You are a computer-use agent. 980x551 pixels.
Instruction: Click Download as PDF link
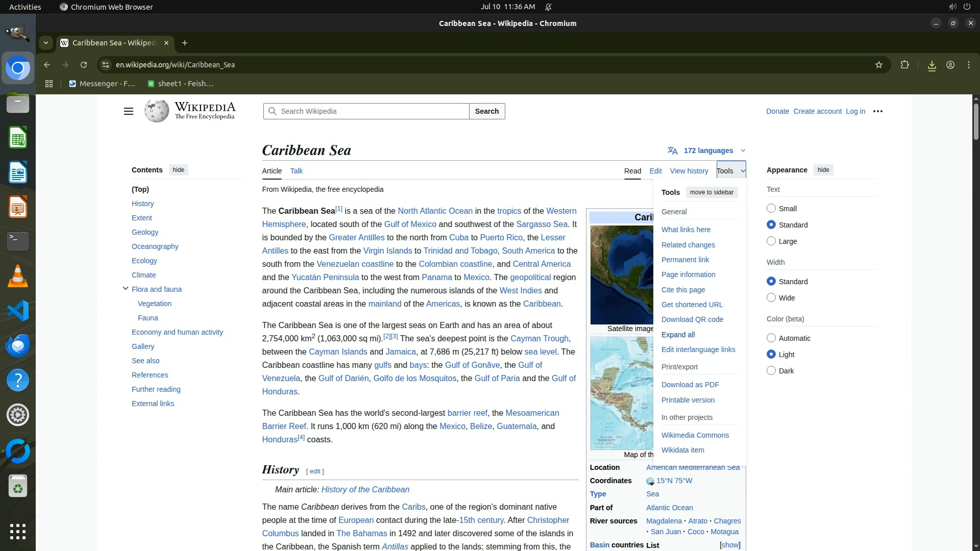click(690, 385)
